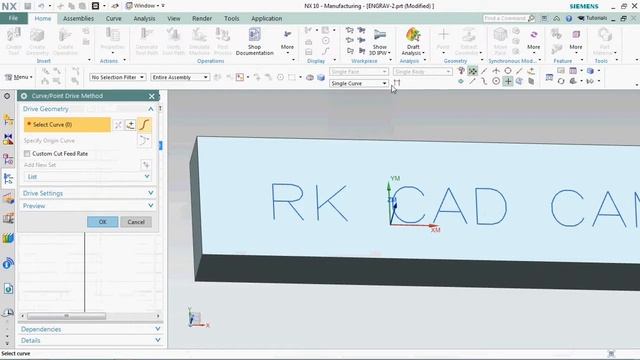Screen dimensions: 640x360
Task: Click the More button in Operations group
Action: click(x=287, y=41)
